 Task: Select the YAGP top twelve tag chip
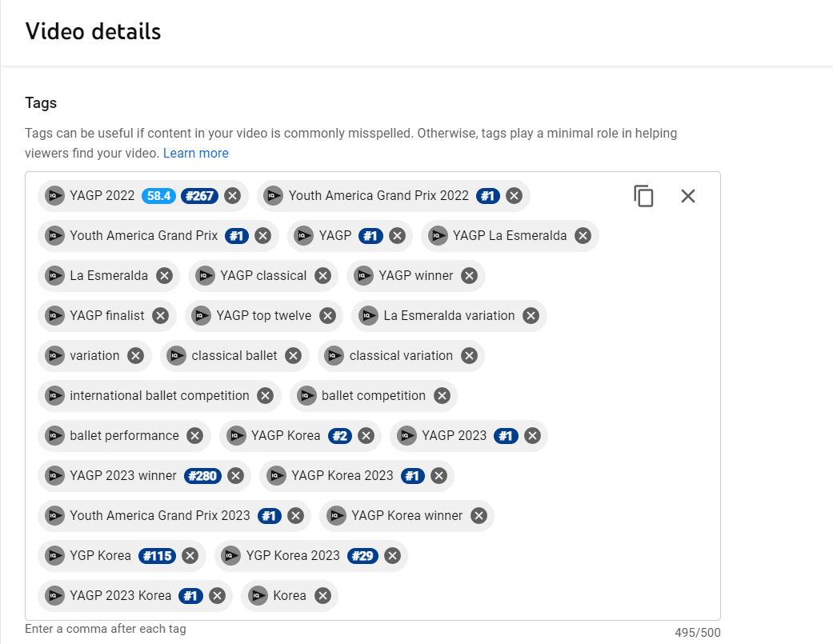click(x=264, y=316)
